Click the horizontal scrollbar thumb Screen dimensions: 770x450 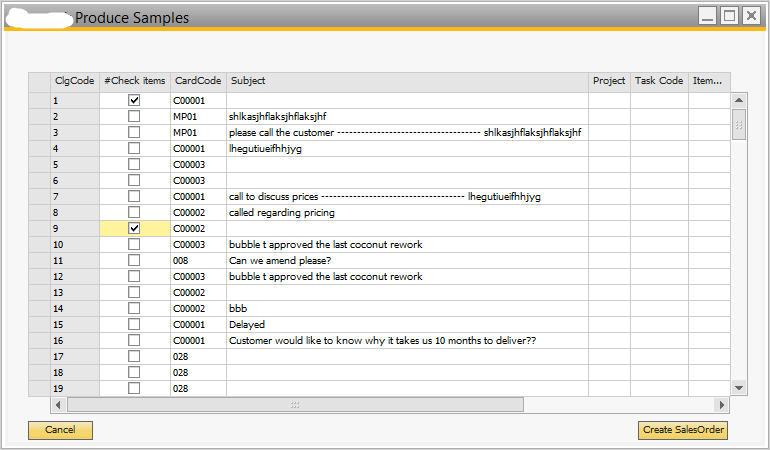pyautogui.click(x=295, y=405)
